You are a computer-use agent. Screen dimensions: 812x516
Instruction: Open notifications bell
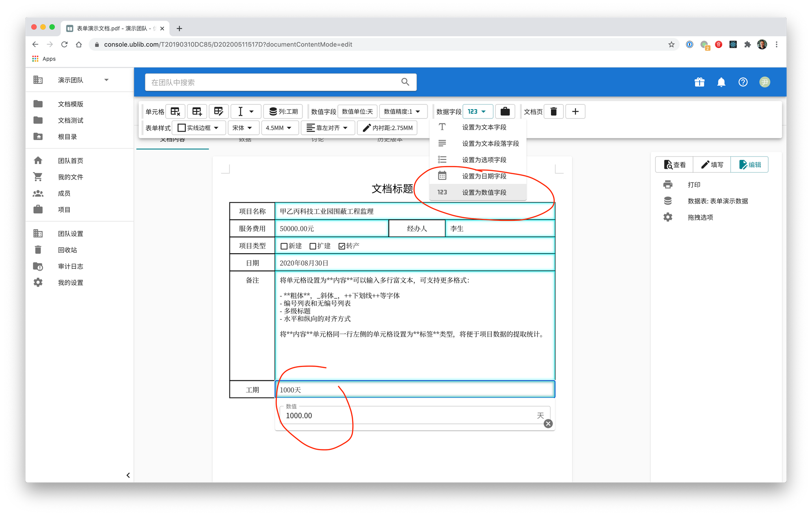point(721,82)
